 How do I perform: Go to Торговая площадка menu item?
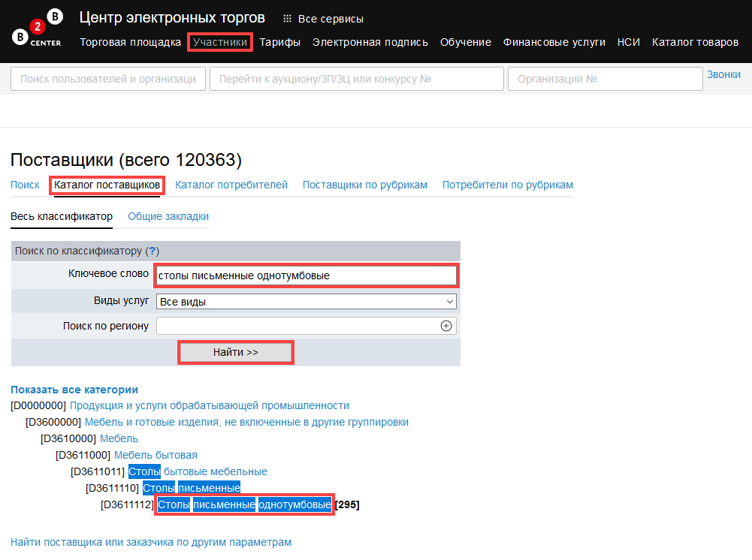coord(130,42)
